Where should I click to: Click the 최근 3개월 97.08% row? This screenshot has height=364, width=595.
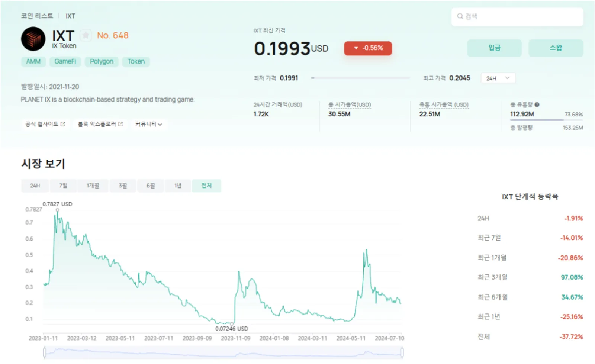click(530, 277)
